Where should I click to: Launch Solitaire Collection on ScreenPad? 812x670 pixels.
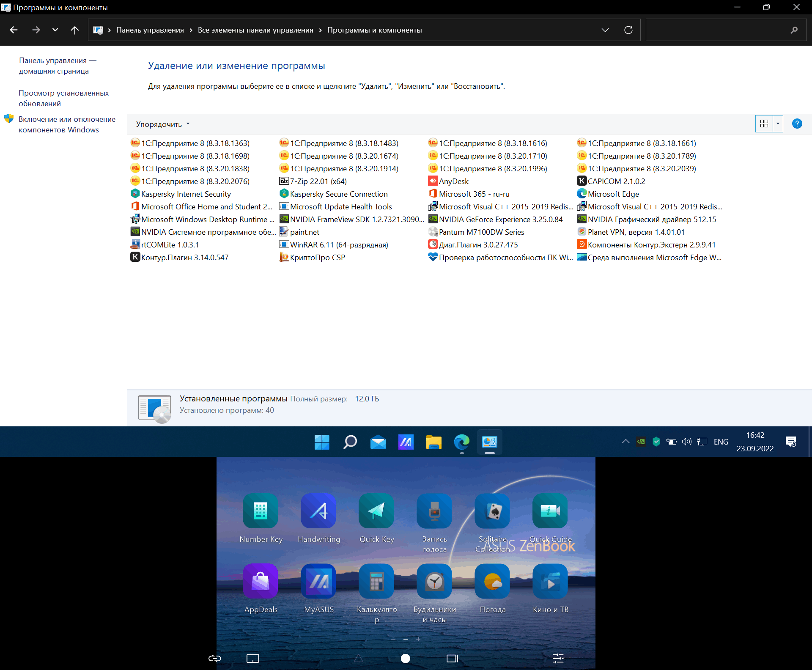click(x=492, y=511)
